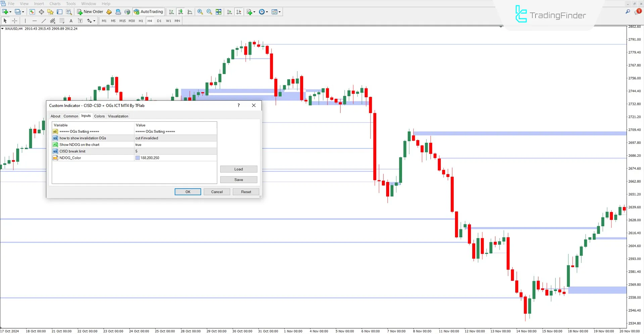
Task: Open the Charts menu
Action: 55,4
